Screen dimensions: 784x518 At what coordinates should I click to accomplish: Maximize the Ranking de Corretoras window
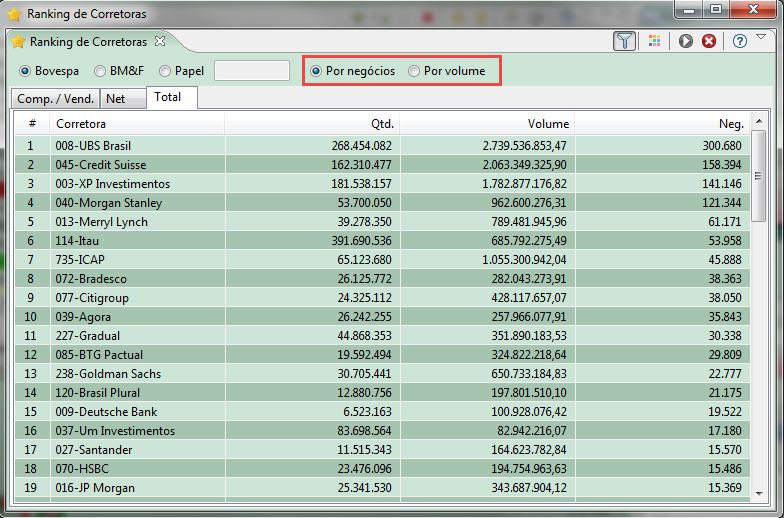click(716, 10)
